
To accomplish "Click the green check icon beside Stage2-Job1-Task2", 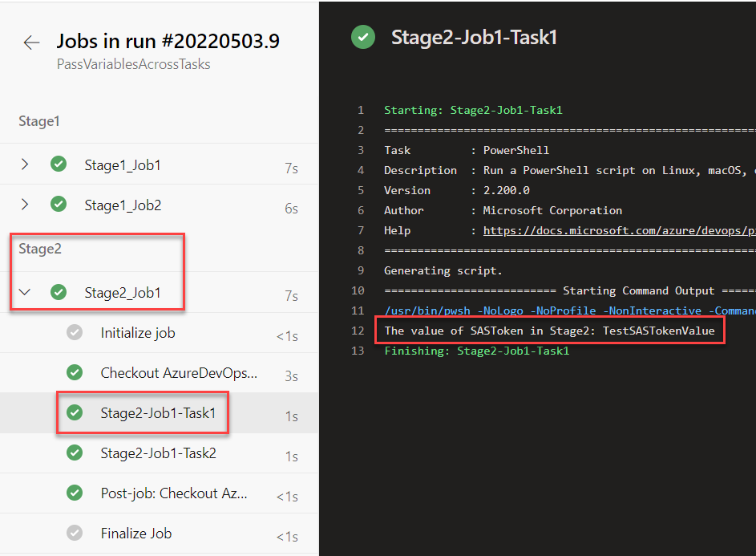I will point(75,453).
